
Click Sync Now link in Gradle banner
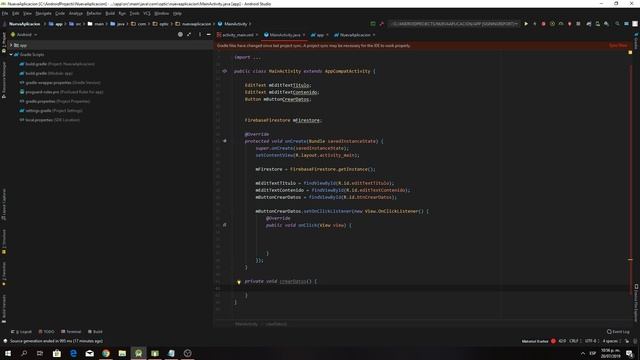click(618, 46)
